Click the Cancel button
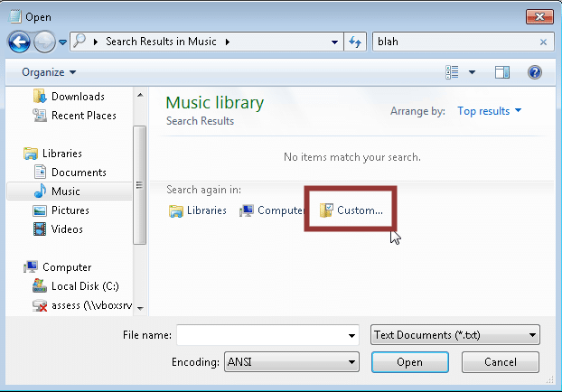This screenshot has height=392, width=562. tap(500, 362)
